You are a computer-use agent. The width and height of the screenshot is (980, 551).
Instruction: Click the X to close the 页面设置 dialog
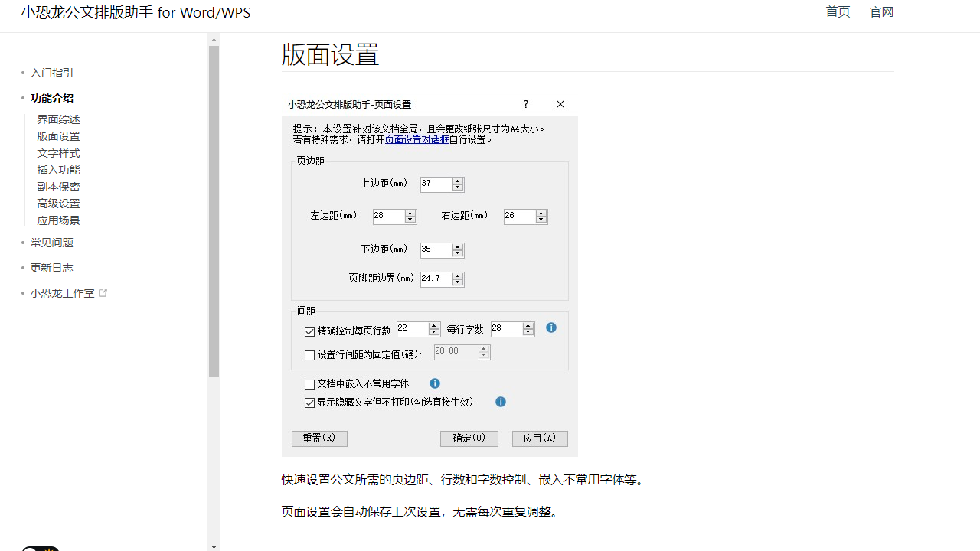(560, 104)
